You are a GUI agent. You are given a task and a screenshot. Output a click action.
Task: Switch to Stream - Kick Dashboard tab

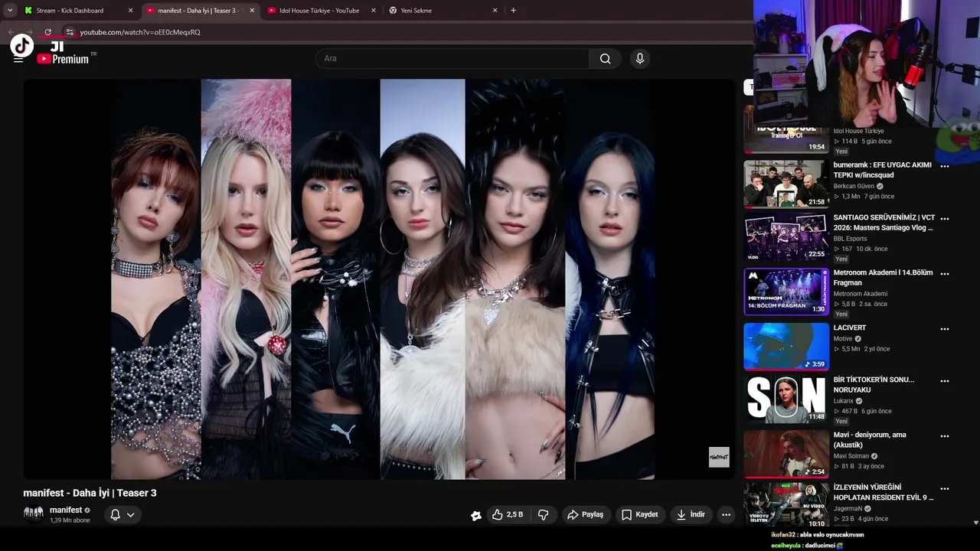pos(78,11)
